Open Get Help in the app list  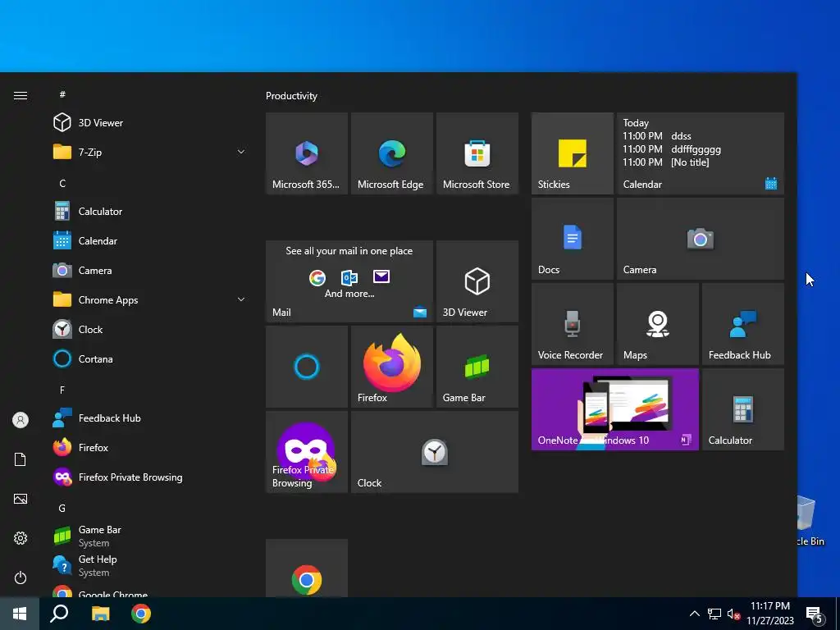(150, 565)
